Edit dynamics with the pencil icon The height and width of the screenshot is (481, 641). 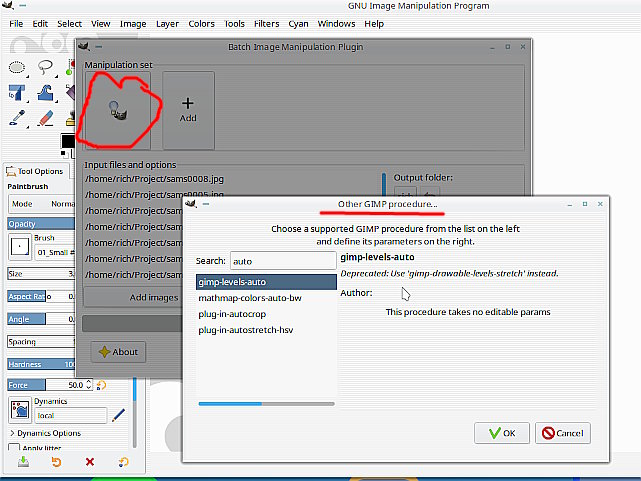point(119,415)
